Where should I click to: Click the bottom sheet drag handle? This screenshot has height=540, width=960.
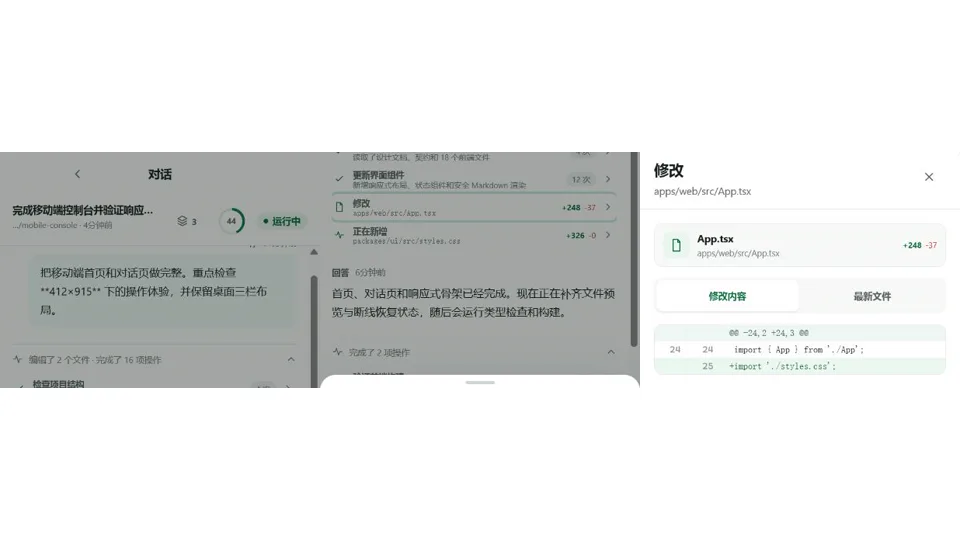click(480, 383)
